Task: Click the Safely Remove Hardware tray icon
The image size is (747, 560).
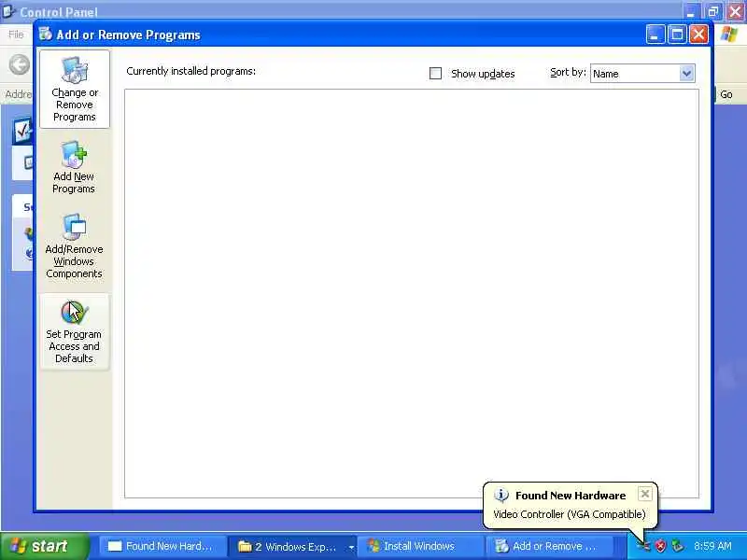Action: (676, 546)
